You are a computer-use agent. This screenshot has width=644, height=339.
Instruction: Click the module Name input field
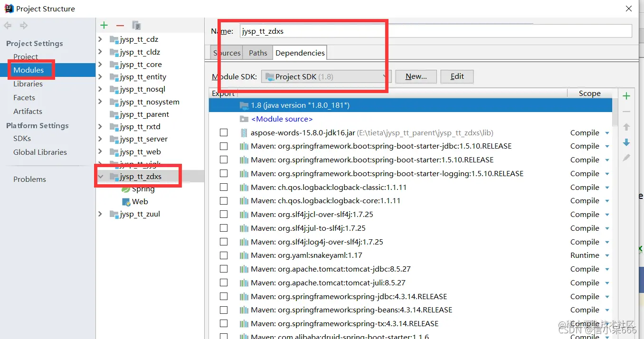pos(436,31)
